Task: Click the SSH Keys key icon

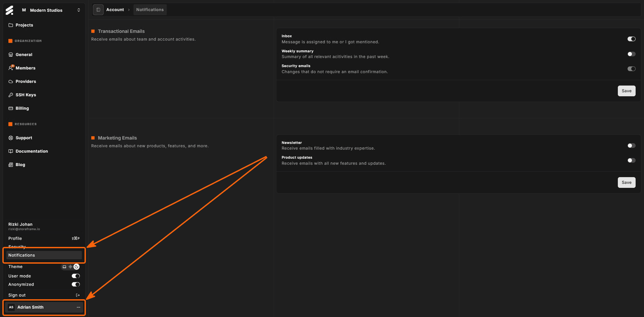Action: click(11, 95)
